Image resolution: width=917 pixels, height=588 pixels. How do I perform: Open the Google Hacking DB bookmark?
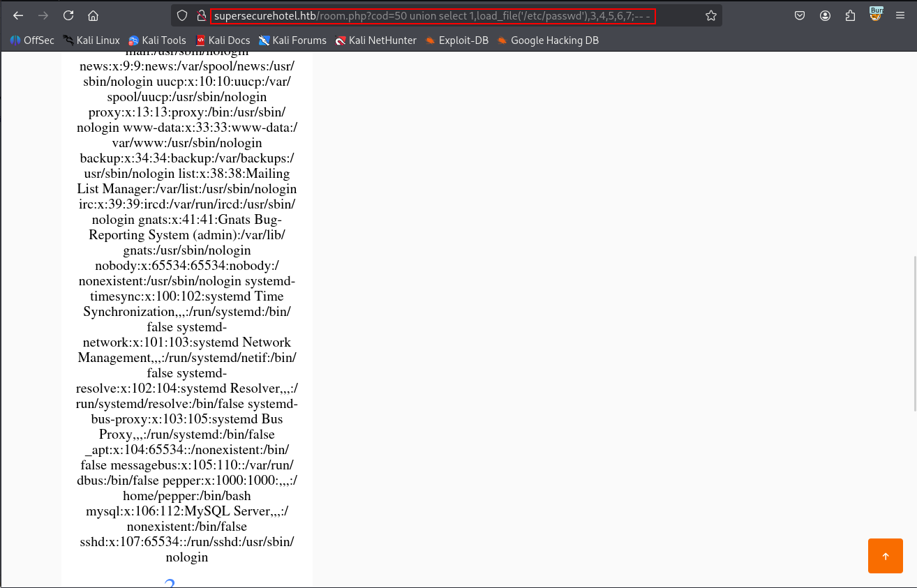coord(548,40)
